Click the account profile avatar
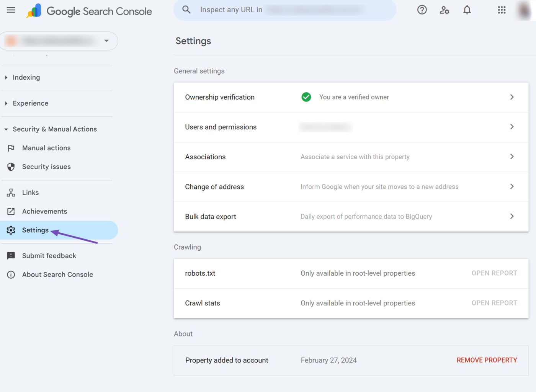Screen dimensions: 536x392 click(524, 10)
